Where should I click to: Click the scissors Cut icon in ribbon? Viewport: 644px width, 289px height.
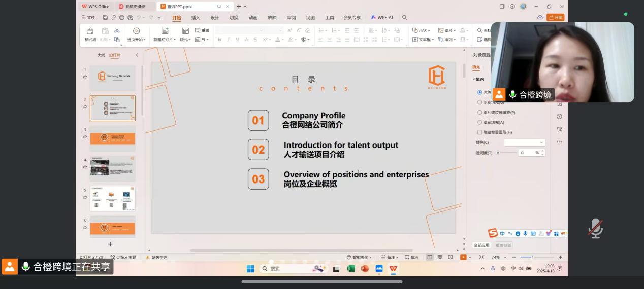click(x=117, y=31)
